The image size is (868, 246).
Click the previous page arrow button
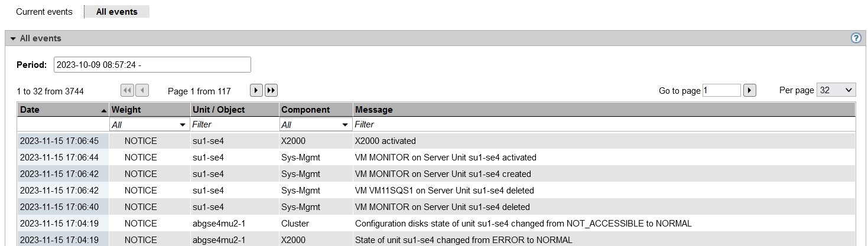[x=142, y=90]
